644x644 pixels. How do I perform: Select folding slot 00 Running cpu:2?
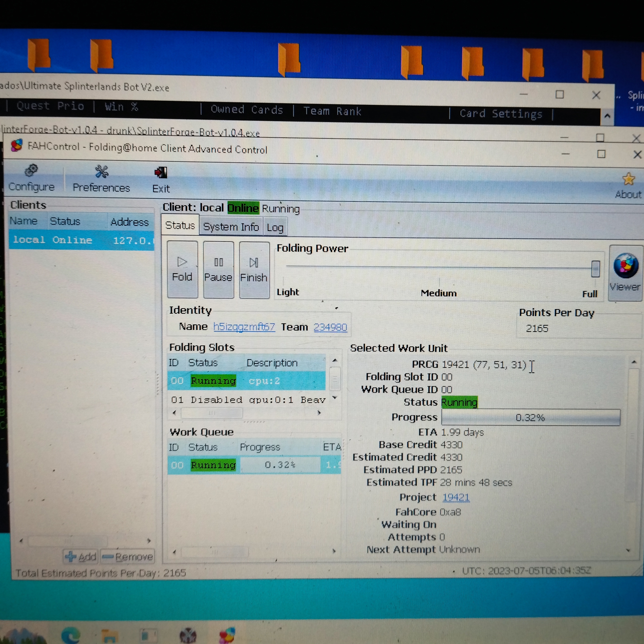[246, 381]
